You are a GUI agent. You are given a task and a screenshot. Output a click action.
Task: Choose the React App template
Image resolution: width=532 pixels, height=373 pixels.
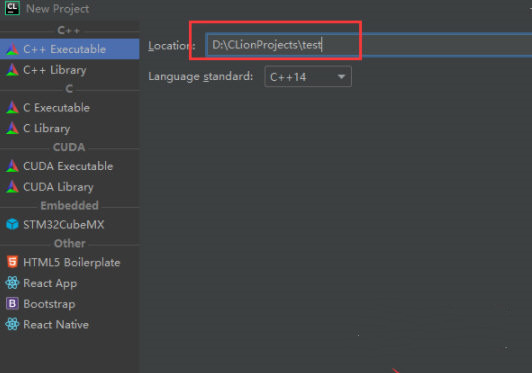click(x=70, y=283)
